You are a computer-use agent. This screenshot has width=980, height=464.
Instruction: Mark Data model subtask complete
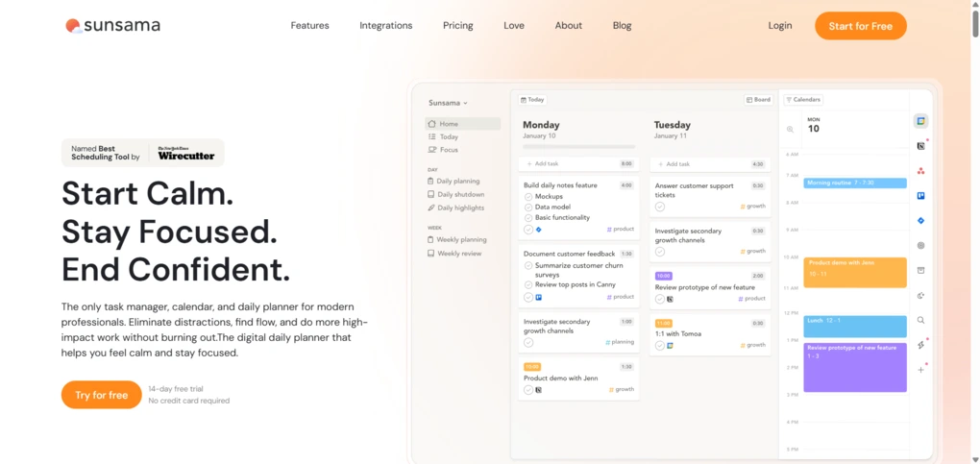(x=528, y=207)
